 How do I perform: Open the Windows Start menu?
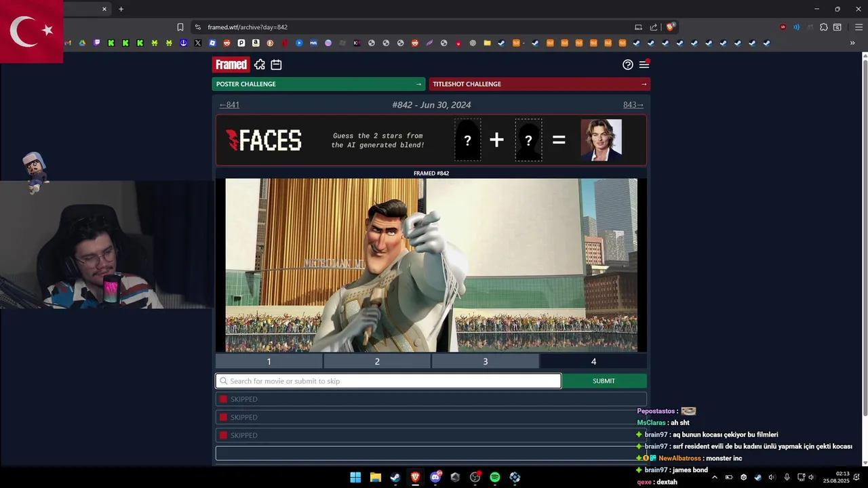coord(355,477)
